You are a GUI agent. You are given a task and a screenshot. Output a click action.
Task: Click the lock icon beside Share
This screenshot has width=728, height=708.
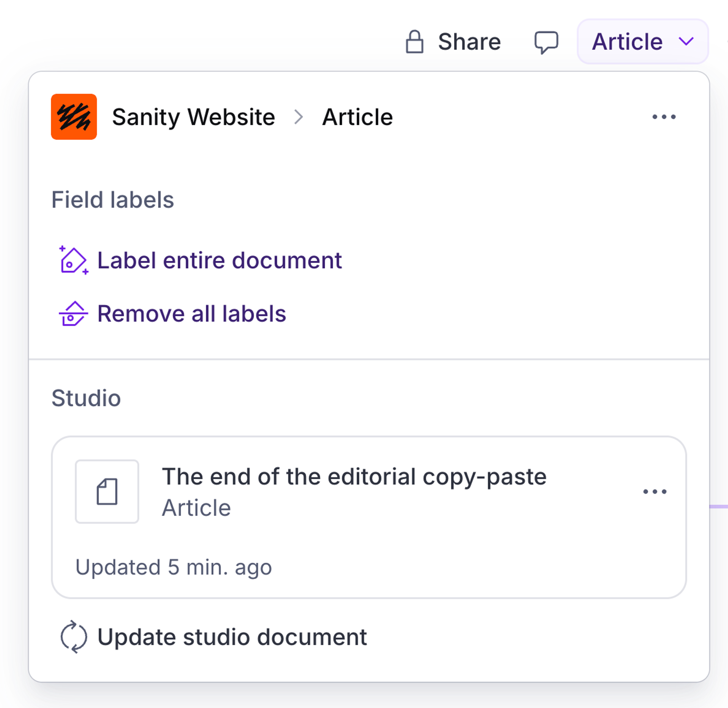click(414, 42)
